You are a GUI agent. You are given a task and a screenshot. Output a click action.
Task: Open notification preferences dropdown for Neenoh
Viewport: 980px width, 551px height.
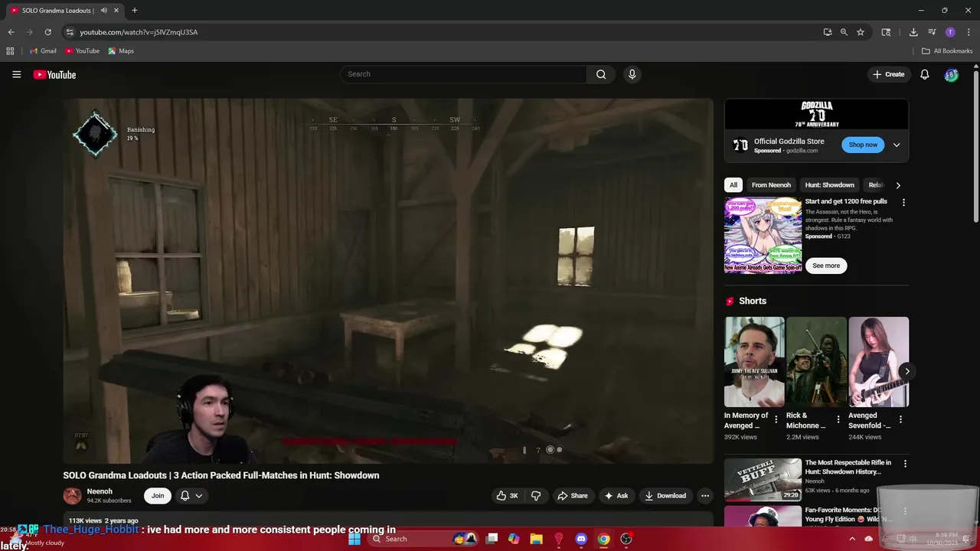191,496
